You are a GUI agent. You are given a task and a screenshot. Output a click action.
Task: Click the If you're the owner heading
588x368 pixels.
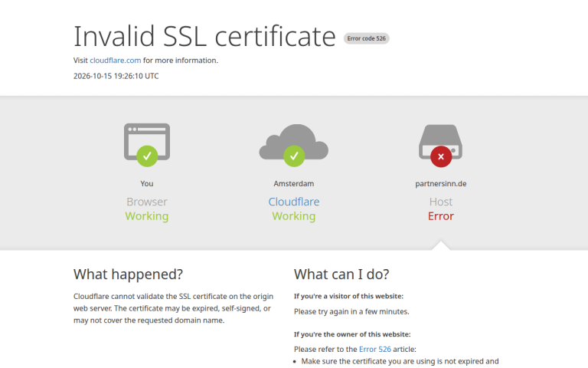352,334
